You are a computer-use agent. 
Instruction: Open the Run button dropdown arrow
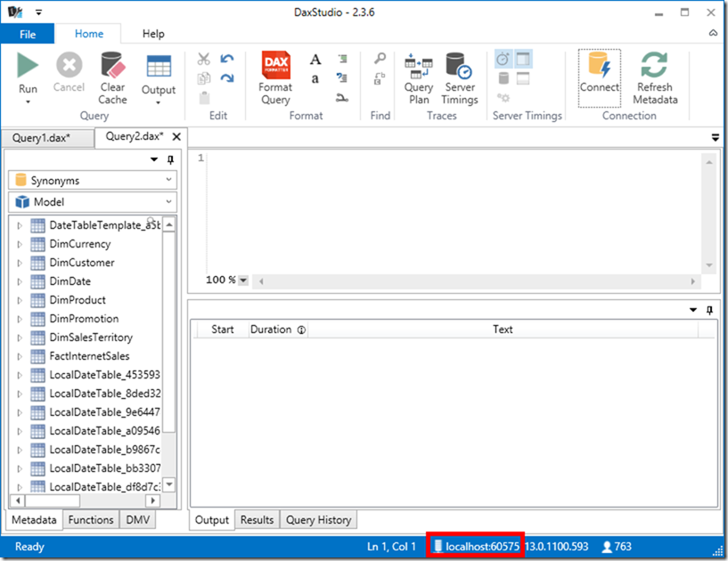pos(28,101)
